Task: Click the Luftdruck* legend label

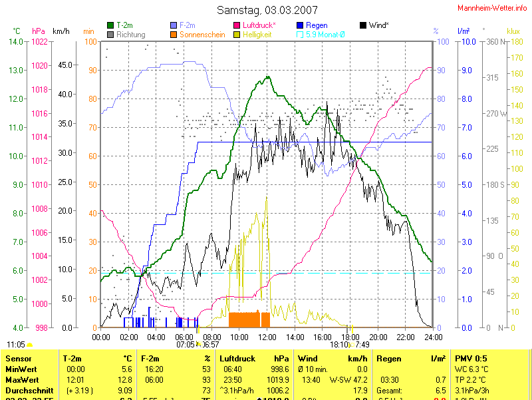Action: pyautogui.click(x=259, y=25)
